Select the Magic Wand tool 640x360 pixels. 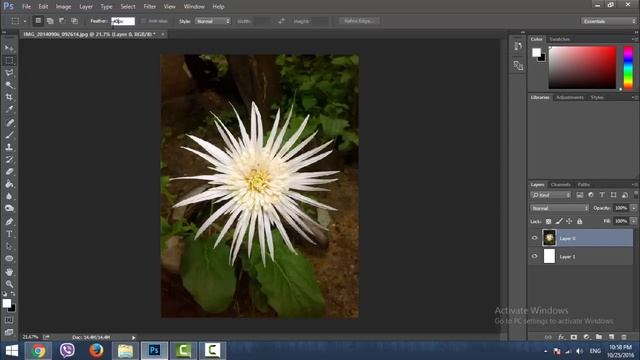tap(9, 85)
